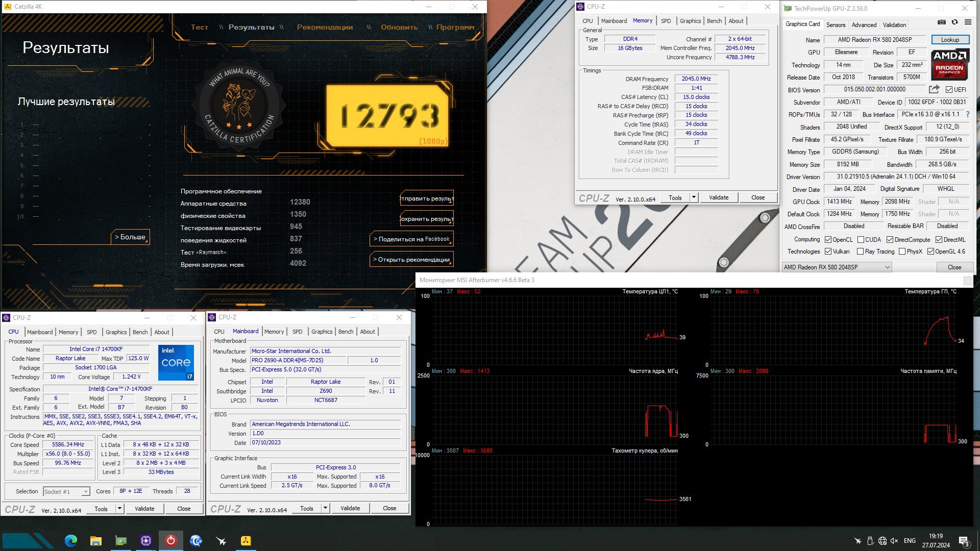Open the Sensors tab in GPU-Z

click(836, 24)
